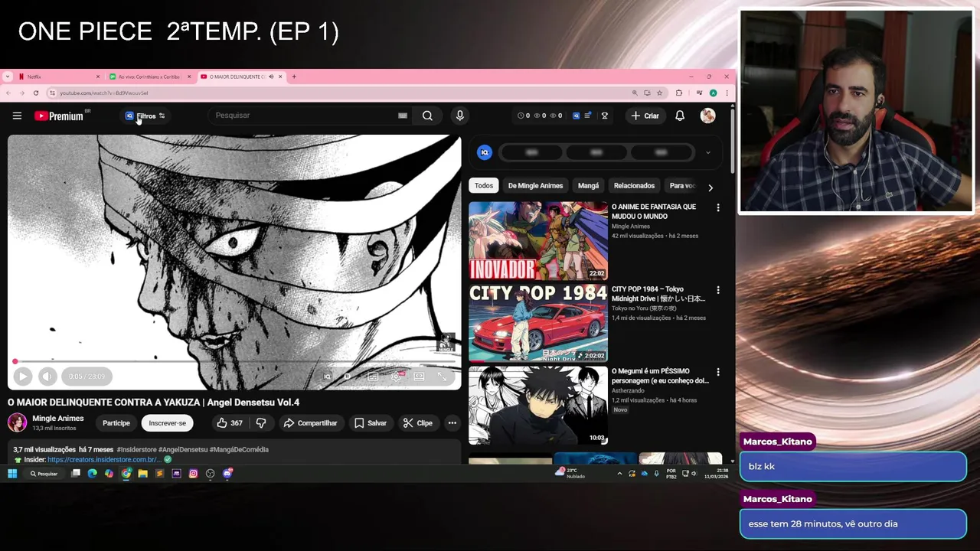Select the Todos filter chip

(484, 186)
